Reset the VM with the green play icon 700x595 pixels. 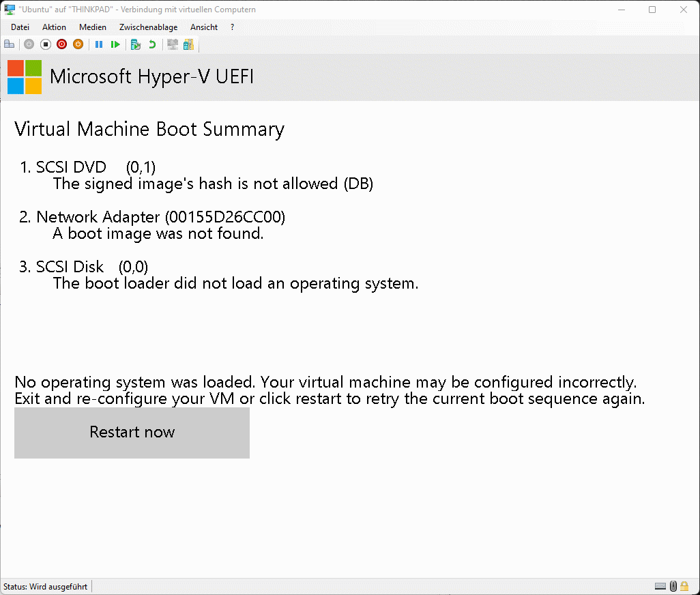point(115,44)
